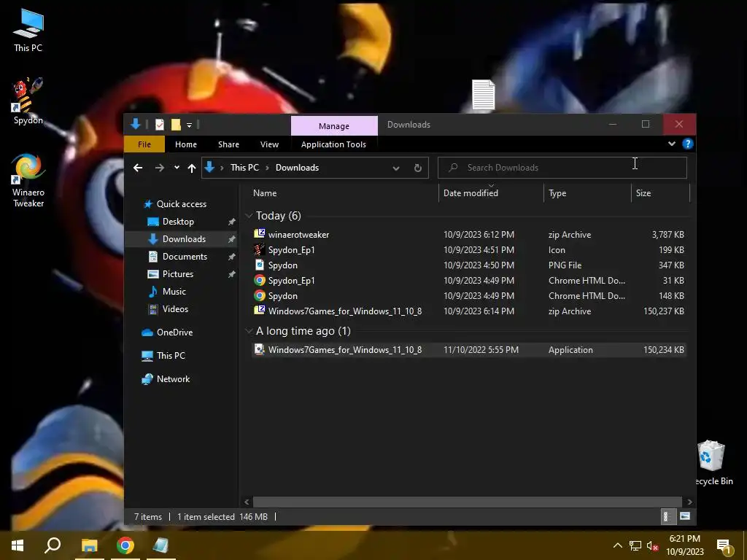Image resolution: width=747 pixels, height=560 pixels.
Task: Open the Application Tools ribbon tab
Action: pos(333,144)
